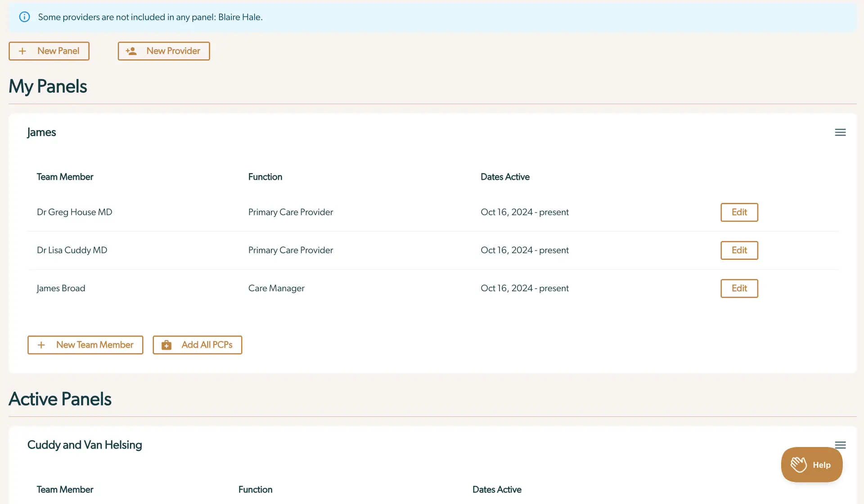Screen dimensions: 864x504
Task: Click Dr Greg House MD team member name
Action: [x=74, y=212]
